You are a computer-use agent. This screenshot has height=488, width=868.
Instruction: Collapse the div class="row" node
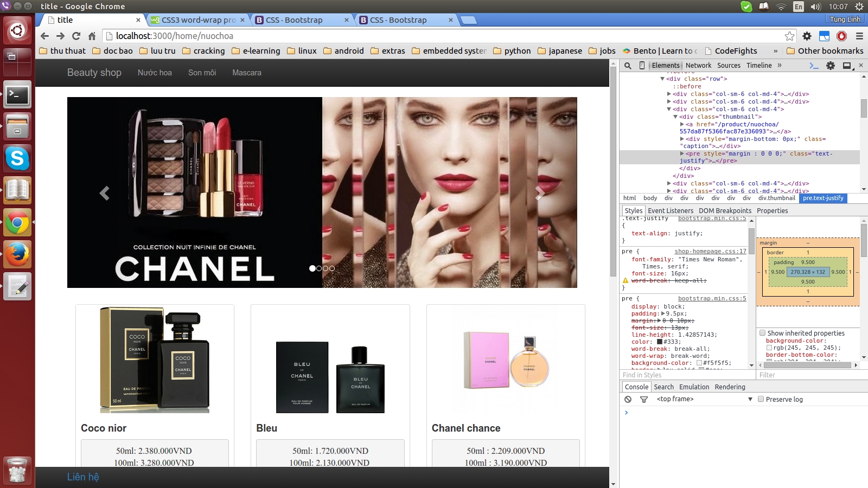click(x=662, y=79)
